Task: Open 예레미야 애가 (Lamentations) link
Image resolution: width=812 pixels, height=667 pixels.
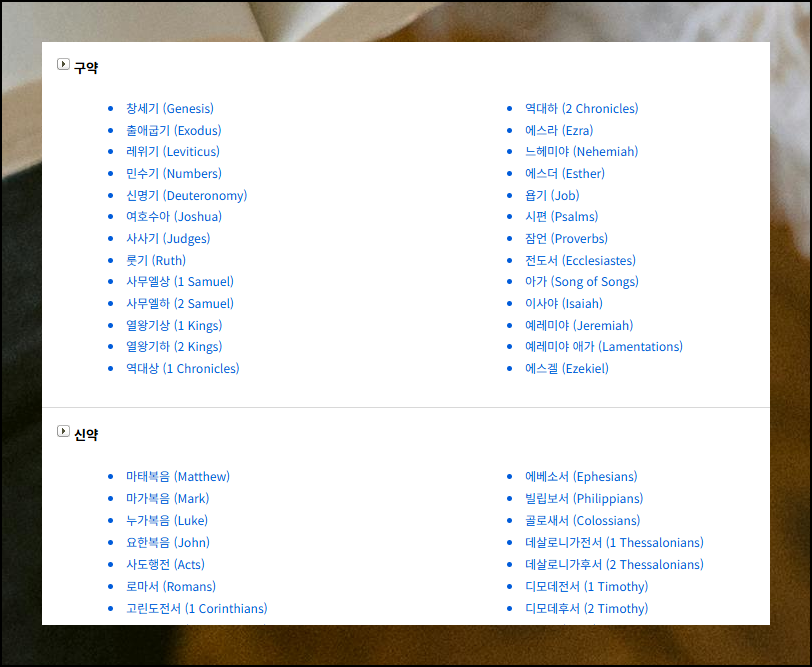Action: coord(604,346)
